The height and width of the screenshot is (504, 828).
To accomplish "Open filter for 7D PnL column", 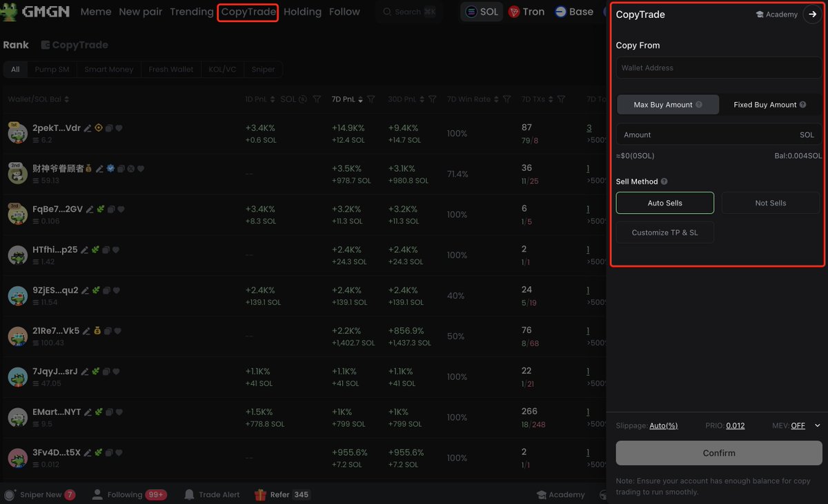I will (371, 99).
